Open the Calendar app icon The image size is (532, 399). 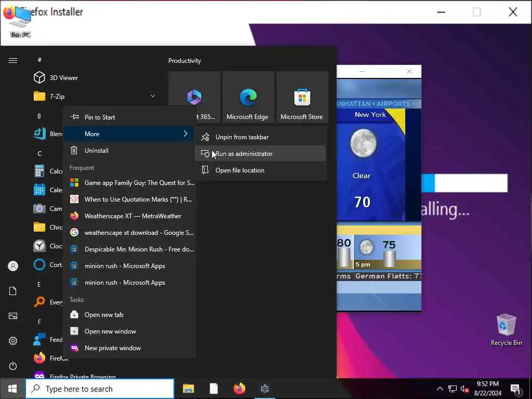click(39, 190)
